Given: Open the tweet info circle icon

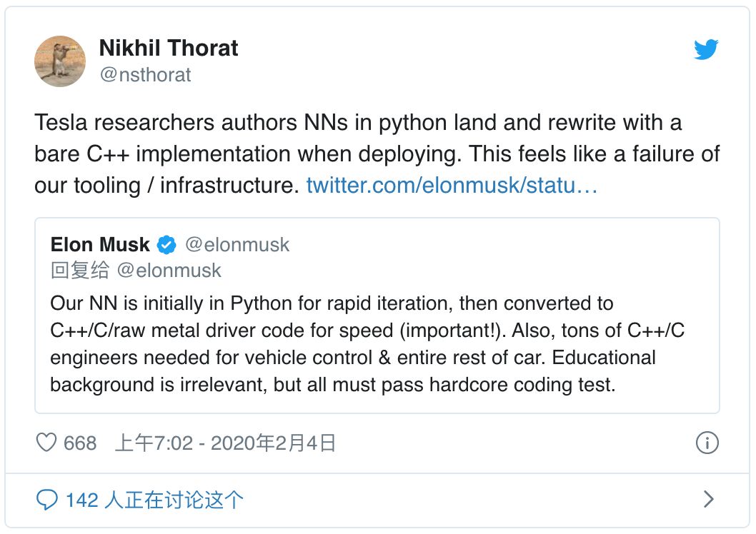Looking at the screenshot, I should click(x=707, y=443).
